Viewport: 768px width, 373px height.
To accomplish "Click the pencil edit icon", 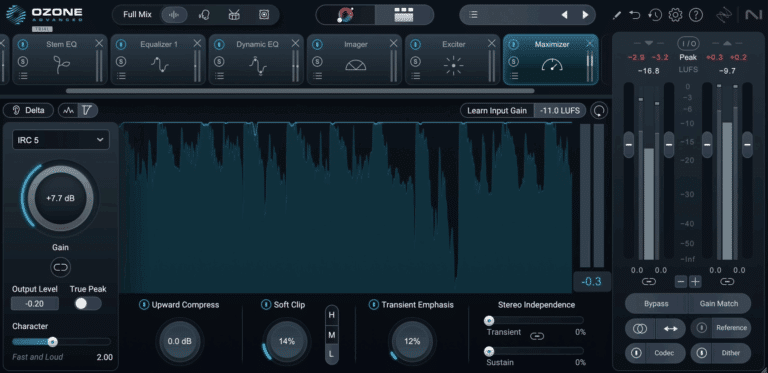I will pos(617,15).
